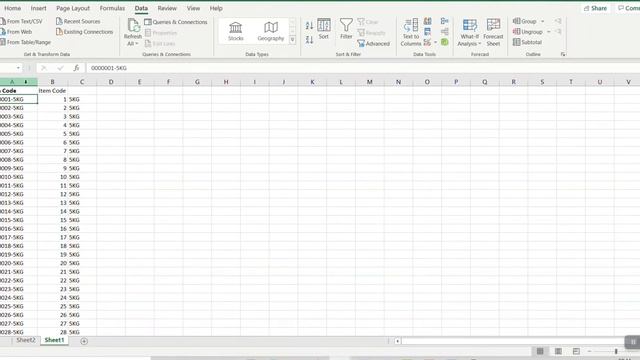Click the zoom slider handle
The width and height of the screenshot is (640, 360).
coord(616,351)
